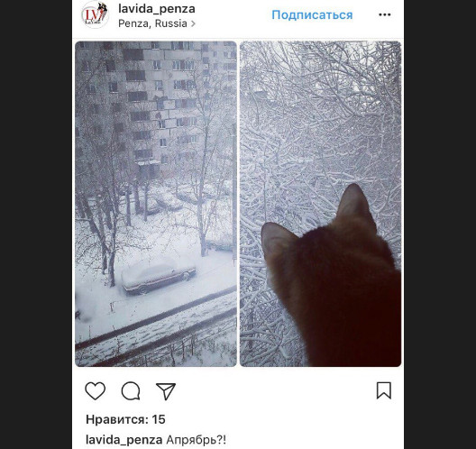The height and width of the screenshot is (449, 476).
Task: Open the right photo with the cat
Action: [x=321, y=204]
